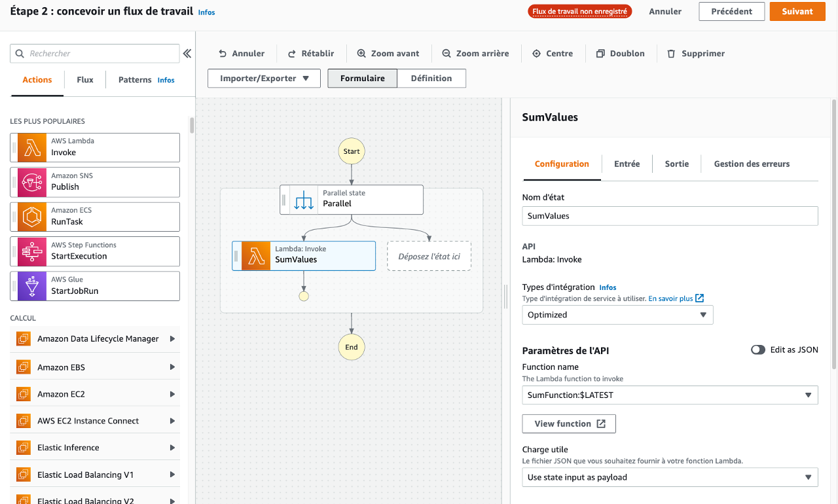Screen dimensions: 838x504
Task: Open external link icon next to En savoir plus
Action: click(x=699, y=298)
